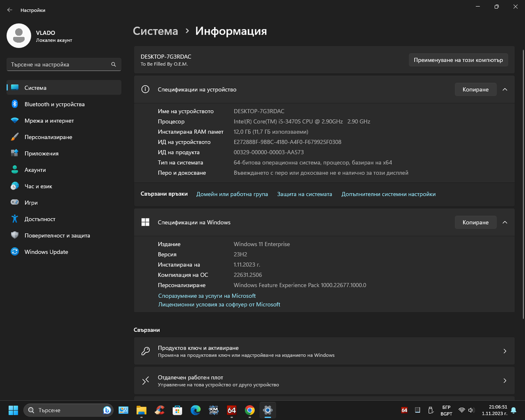
Task: Open the red 64 app in taskbar
Action: (232, 410)
